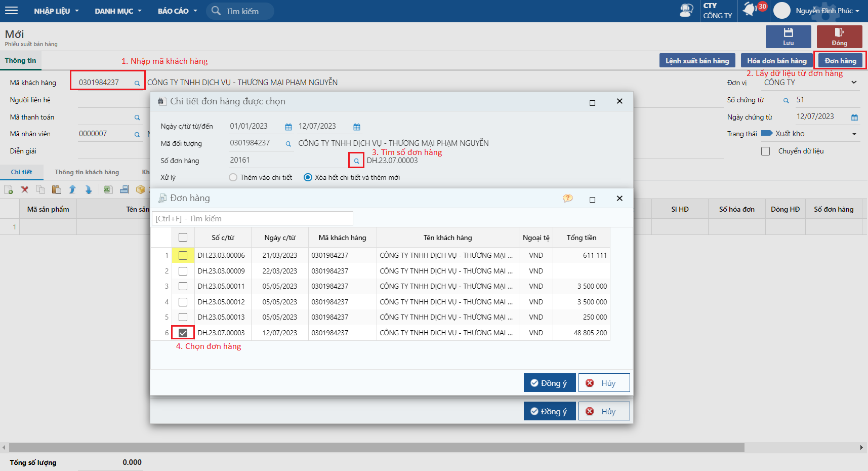Viewport: 868px width, 471px height.
Task: Click the move row down arrow
Action: tap(89, 189)
